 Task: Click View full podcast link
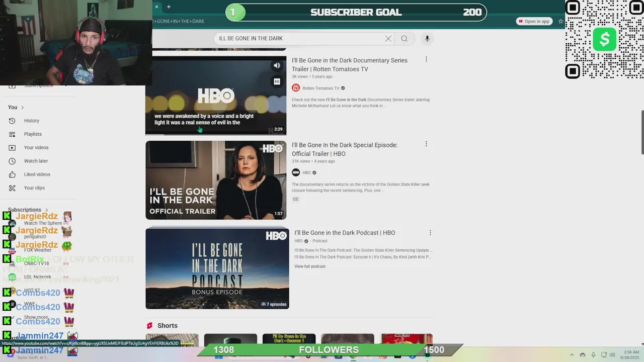tap(310, 266)
